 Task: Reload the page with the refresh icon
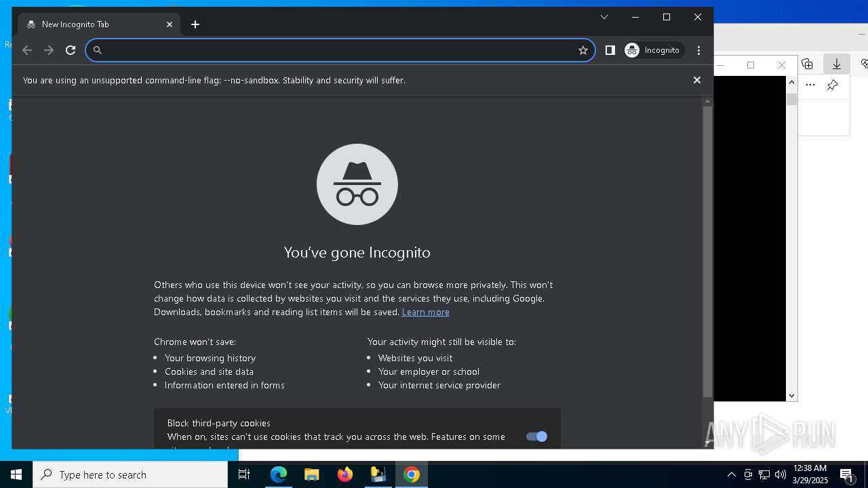(x=71, y=50)
